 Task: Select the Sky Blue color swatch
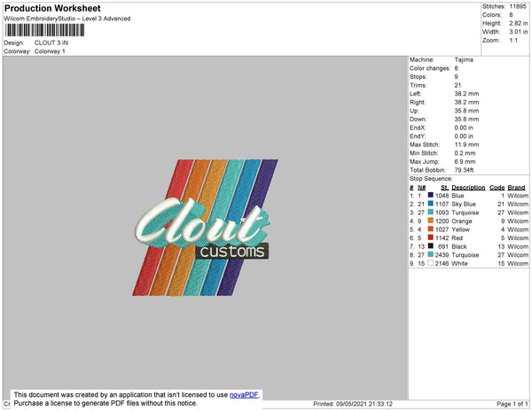point(431,204)
